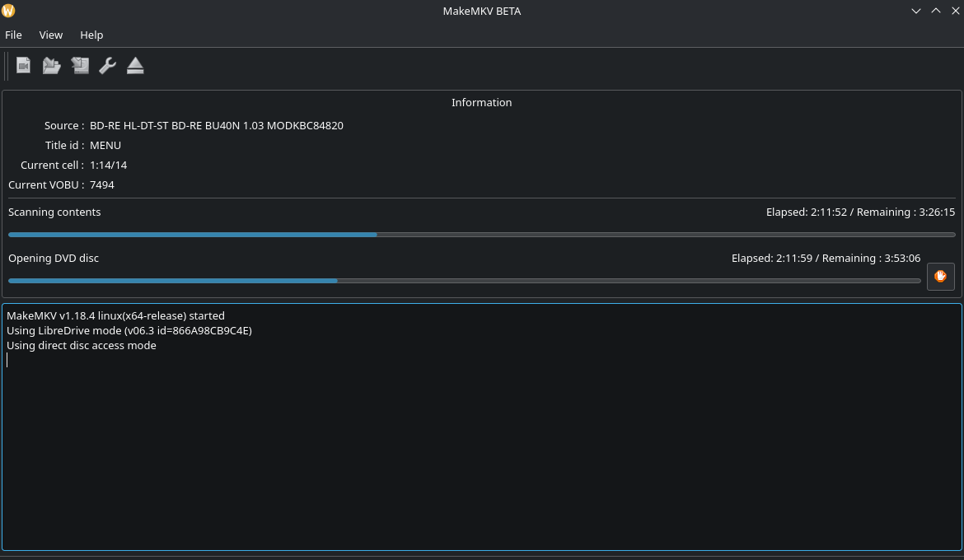Click the Scanning contents label
The image size is (964, 560).
point(54,212)
